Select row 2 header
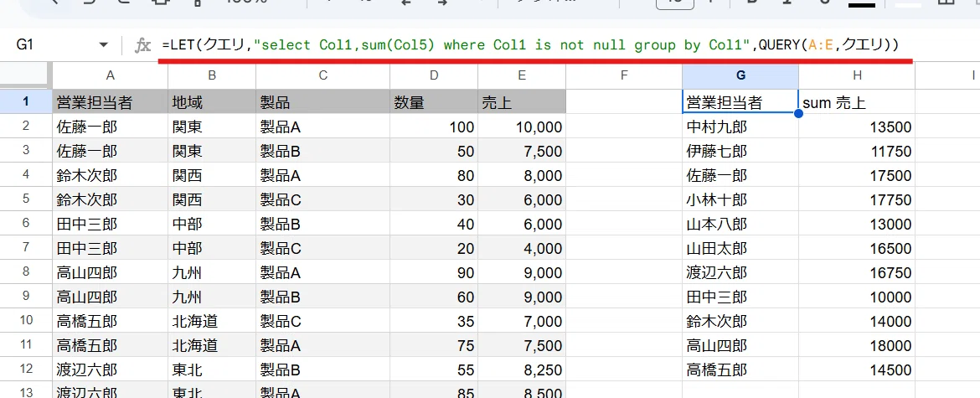Viewport: 980px width, 398px height. 26,126
